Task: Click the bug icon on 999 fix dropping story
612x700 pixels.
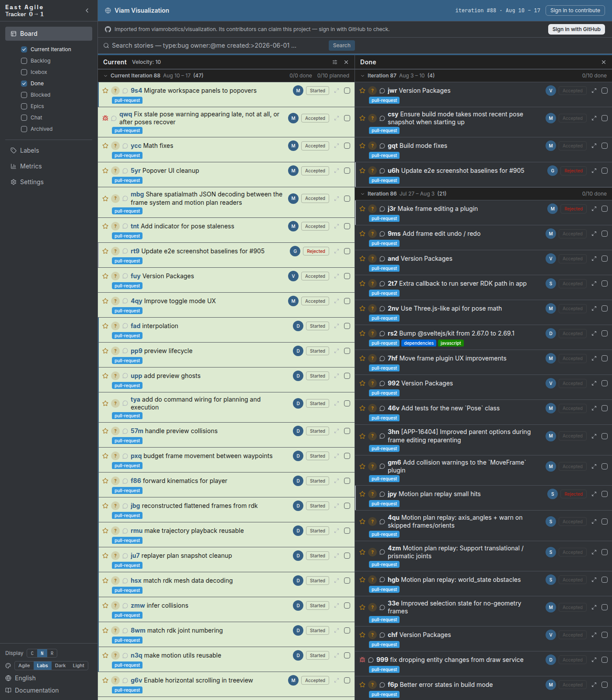Action: click(362, 660)
